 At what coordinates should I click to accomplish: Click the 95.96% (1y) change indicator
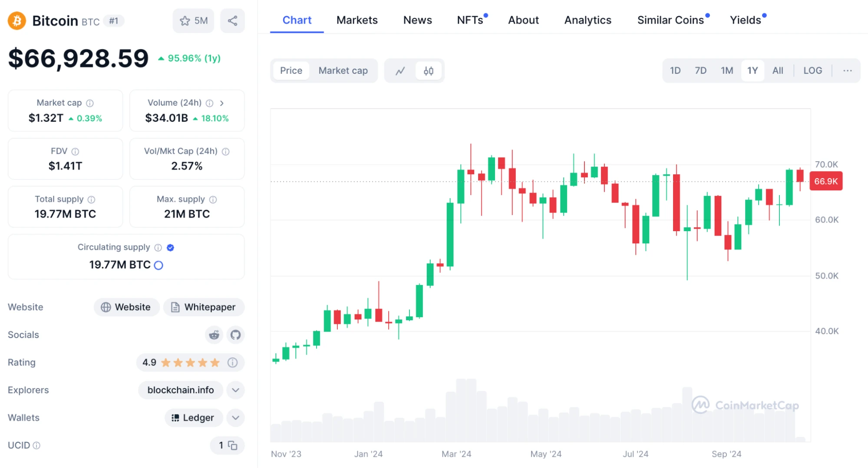pos(189,58)
